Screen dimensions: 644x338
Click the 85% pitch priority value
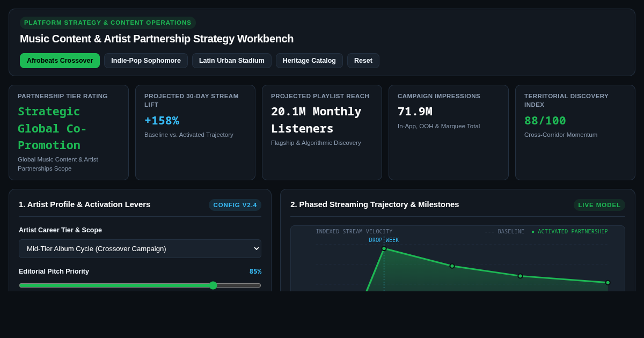(255, 271)
